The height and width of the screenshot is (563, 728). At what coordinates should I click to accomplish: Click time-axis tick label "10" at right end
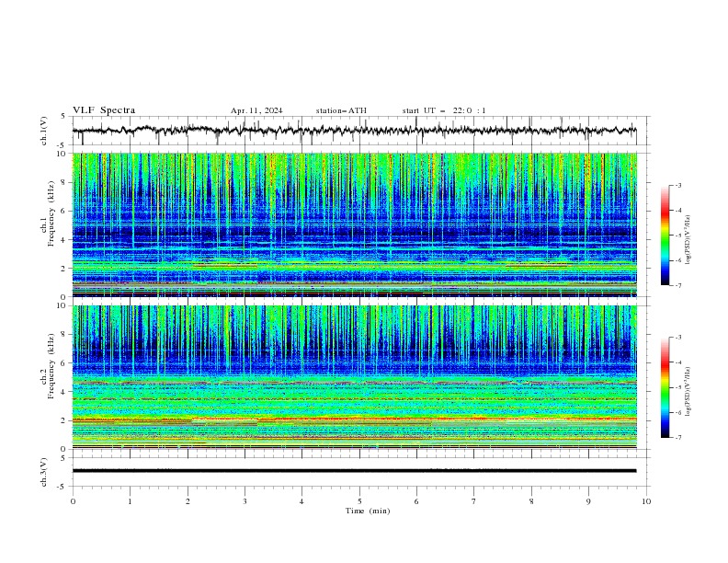[x=646, y=501]
